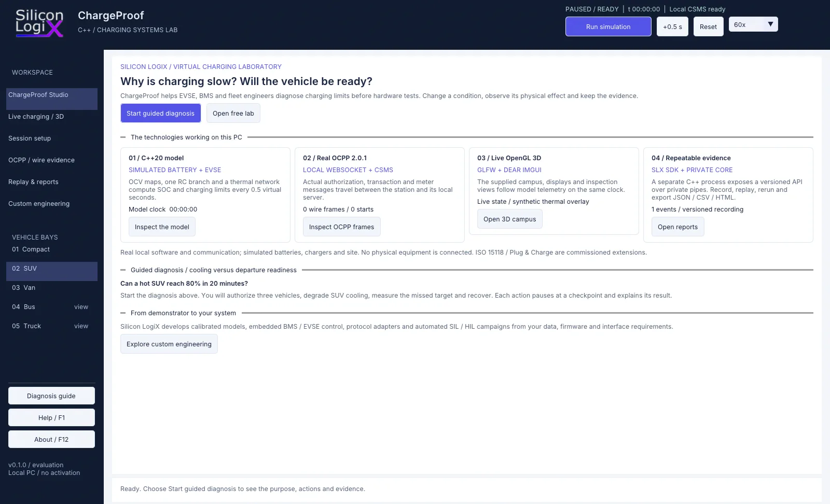
Task: Open 3D campus
Action: (510, 219)
